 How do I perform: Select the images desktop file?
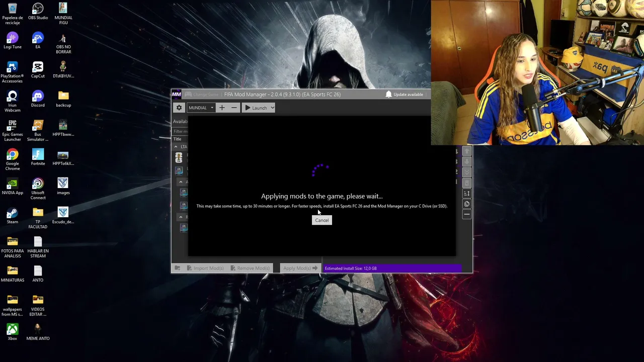[63, 187]
